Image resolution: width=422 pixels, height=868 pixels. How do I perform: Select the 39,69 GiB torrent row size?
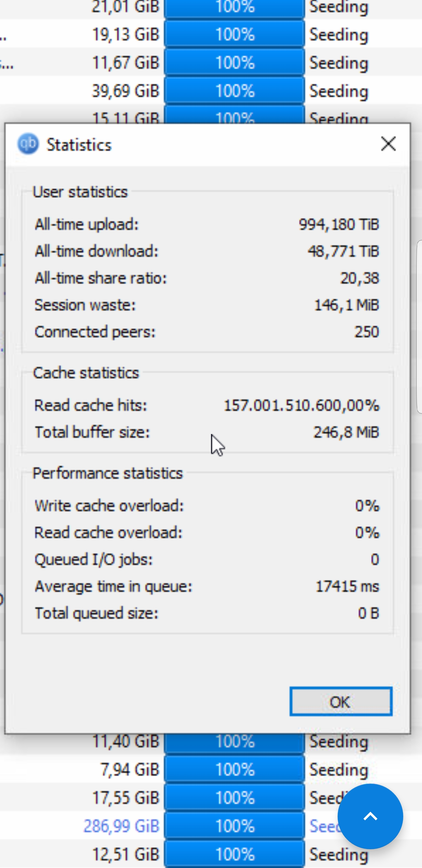tap(125, 91)
